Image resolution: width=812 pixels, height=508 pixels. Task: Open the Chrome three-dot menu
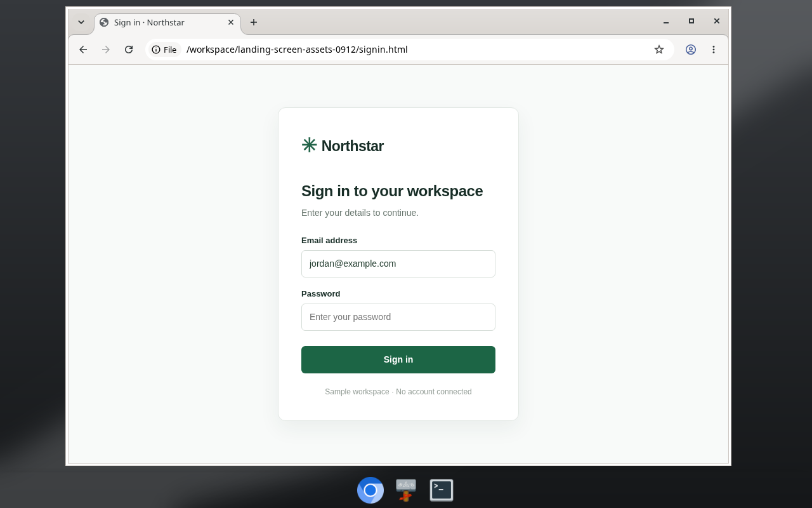coord(714,50)
